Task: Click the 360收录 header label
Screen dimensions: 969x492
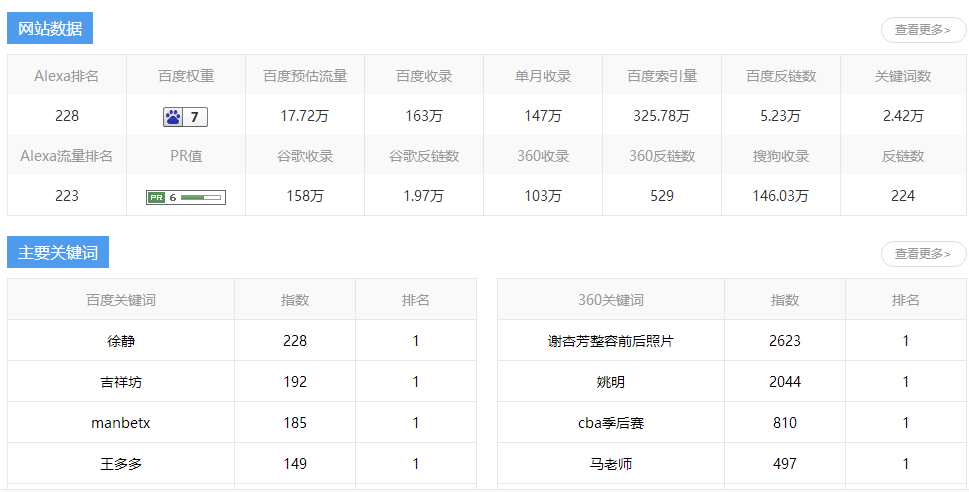Action: (x=543, y=156)
